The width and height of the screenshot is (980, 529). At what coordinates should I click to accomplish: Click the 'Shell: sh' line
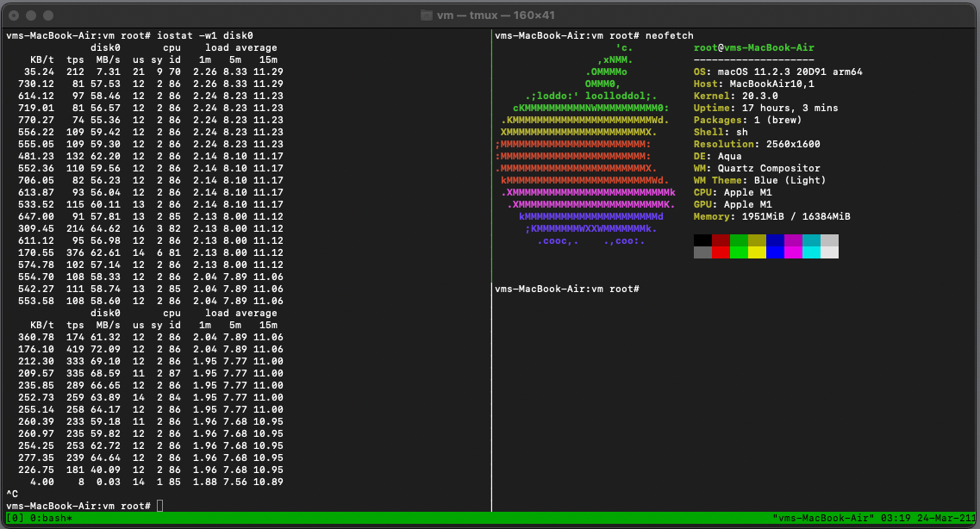(721, 133)
